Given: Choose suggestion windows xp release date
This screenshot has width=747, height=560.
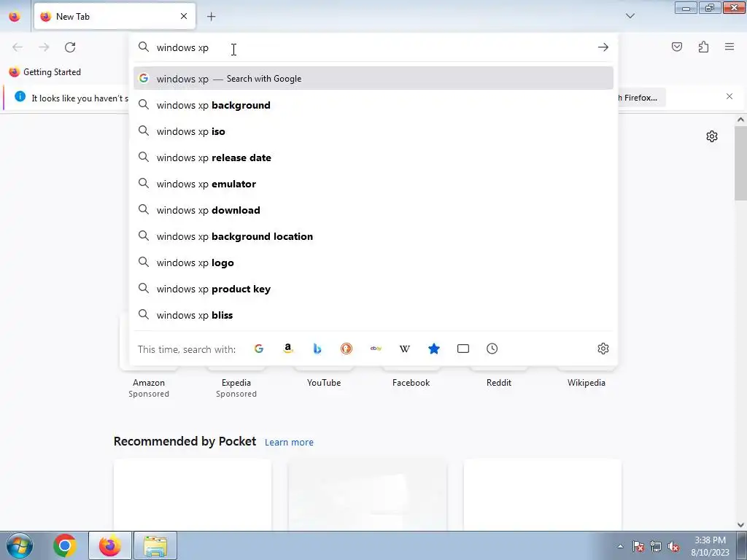Looking at the screenshot, I should (373, 157).
